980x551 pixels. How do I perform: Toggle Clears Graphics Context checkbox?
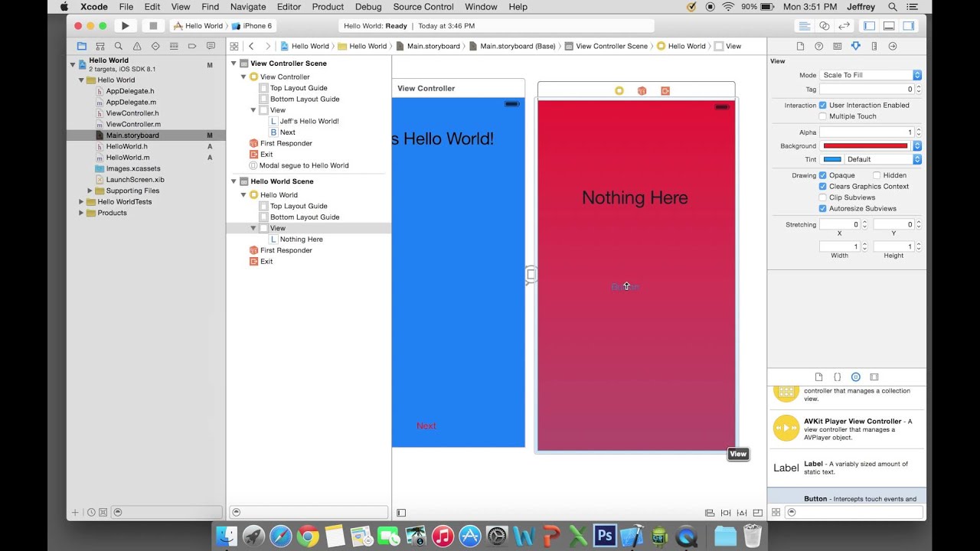(x=822, y=186)
